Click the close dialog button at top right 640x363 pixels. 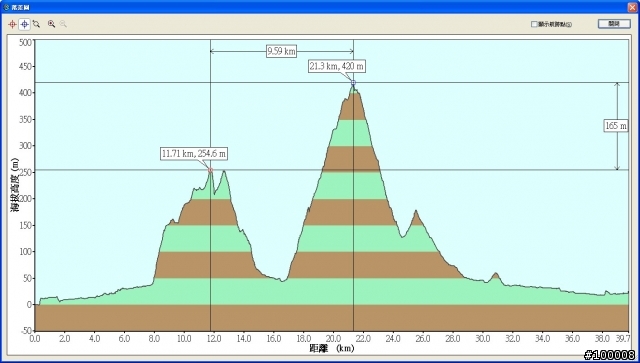tap(614, 24)
